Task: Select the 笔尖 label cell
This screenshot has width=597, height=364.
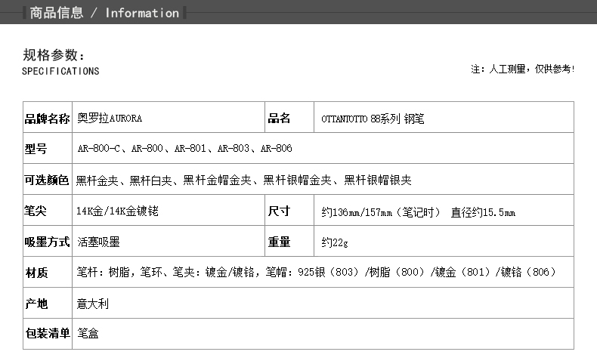Action: 48,211
